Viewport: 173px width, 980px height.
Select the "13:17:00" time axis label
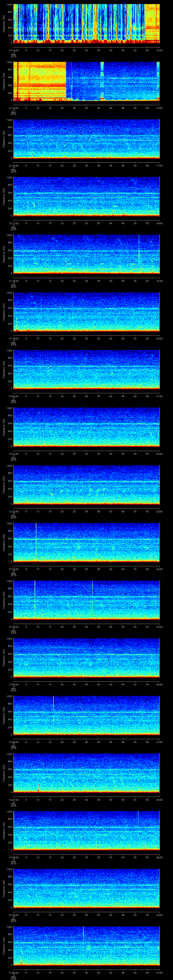(x=13, y=223)
